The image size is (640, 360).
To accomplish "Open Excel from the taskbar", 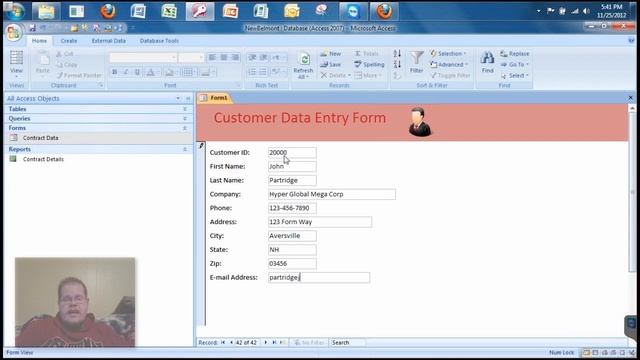I will 169,11.
